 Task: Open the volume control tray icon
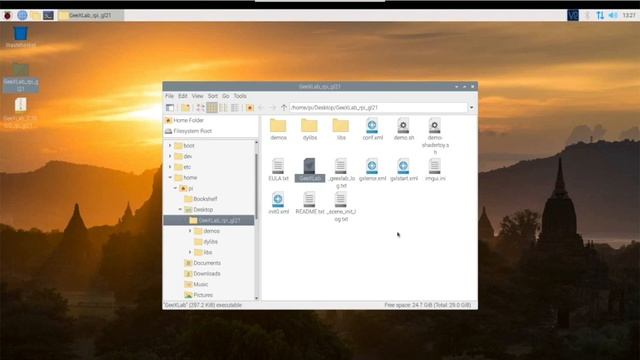[x=613, y=16]
